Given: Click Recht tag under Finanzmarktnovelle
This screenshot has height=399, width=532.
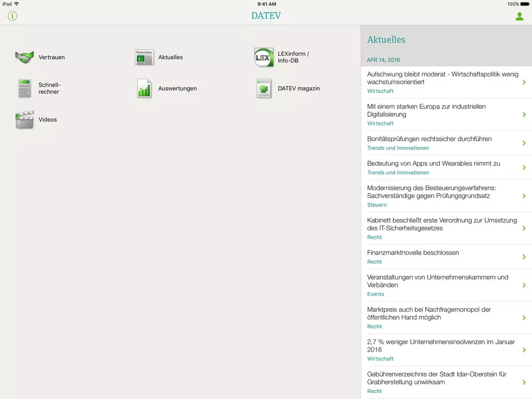Looking at the screenshot, I should (x=374, y=262).
